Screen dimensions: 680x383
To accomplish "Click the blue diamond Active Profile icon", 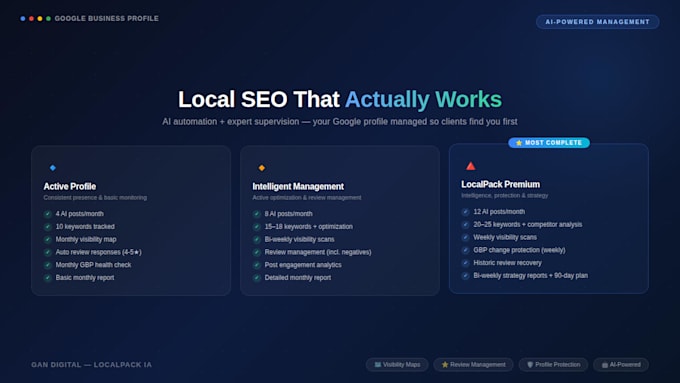I will [x=52, y=168].
